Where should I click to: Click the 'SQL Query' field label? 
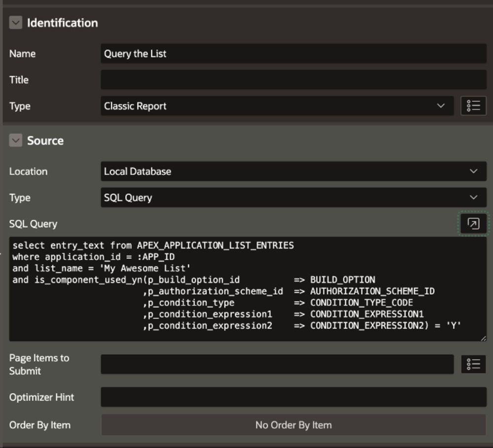tap(33, 224)
